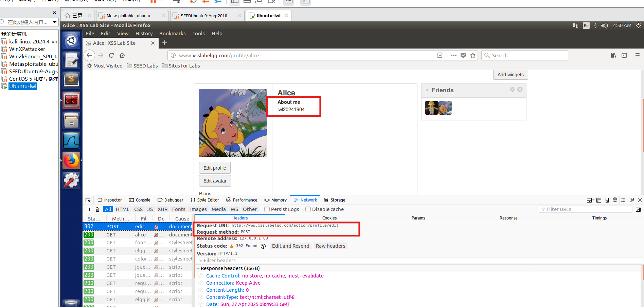Open page actions three-dot menu
Screen dimensions: 644x307
click(454, 55)
